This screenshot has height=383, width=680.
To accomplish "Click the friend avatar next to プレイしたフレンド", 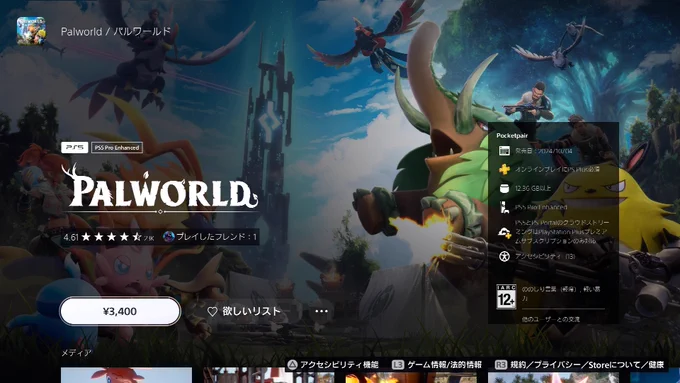I will 169,236.
